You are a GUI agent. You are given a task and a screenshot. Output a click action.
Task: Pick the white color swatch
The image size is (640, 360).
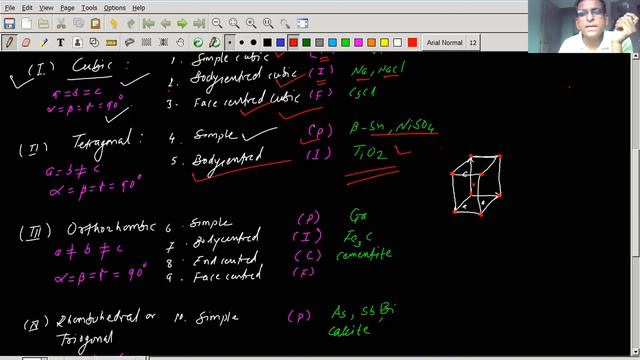click(398, 42)
